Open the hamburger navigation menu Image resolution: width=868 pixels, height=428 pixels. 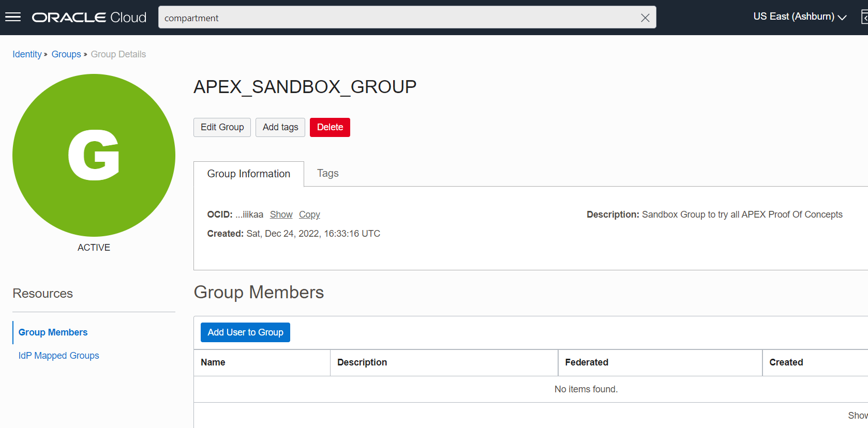[x=13, y=17]
